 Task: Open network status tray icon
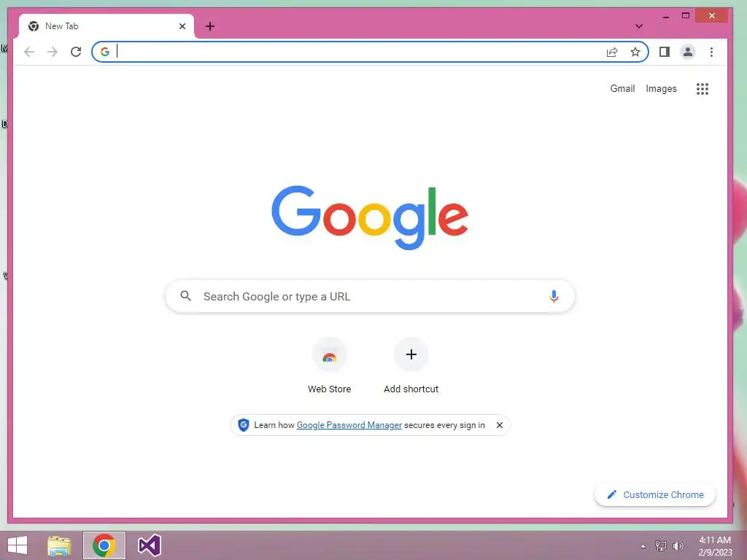(x=660, y=546)
